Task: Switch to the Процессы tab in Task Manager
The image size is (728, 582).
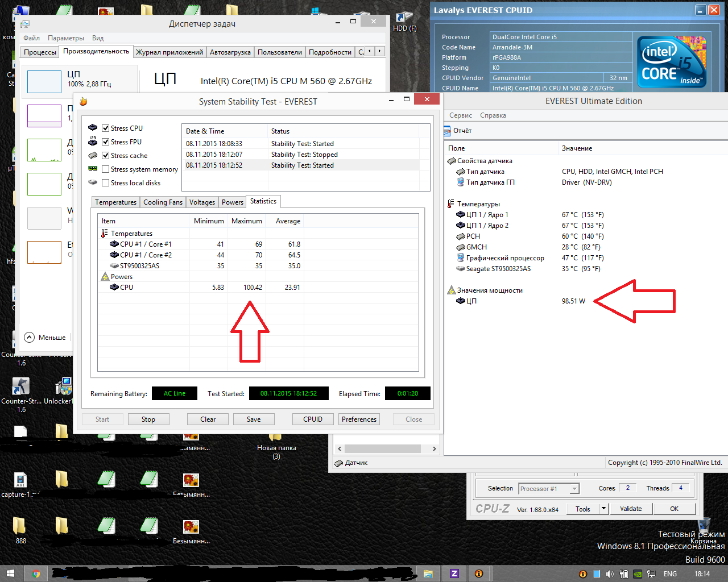Action: [x=40, y=52]
